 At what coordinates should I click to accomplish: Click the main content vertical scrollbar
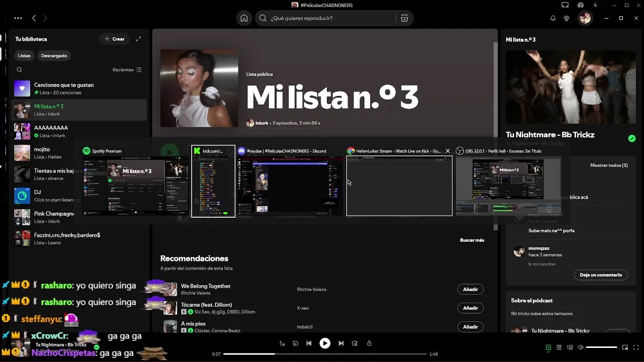[x=496, y=136]
